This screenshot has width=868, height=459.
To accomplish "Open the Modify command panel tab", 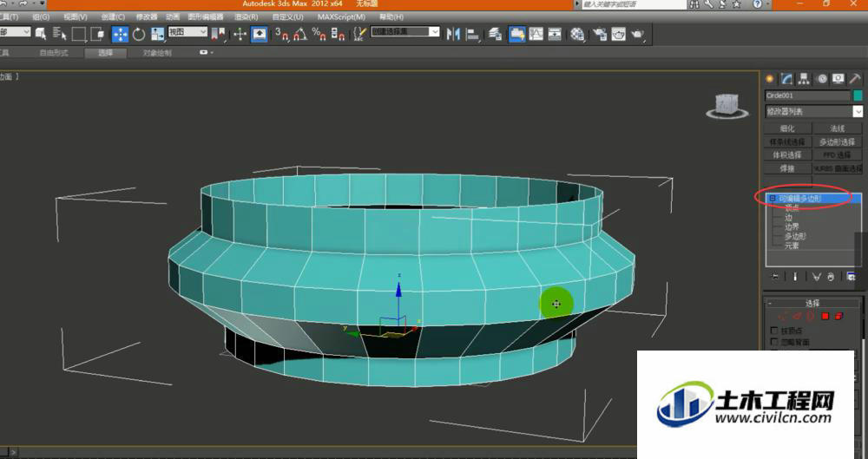I will point(786,79).
